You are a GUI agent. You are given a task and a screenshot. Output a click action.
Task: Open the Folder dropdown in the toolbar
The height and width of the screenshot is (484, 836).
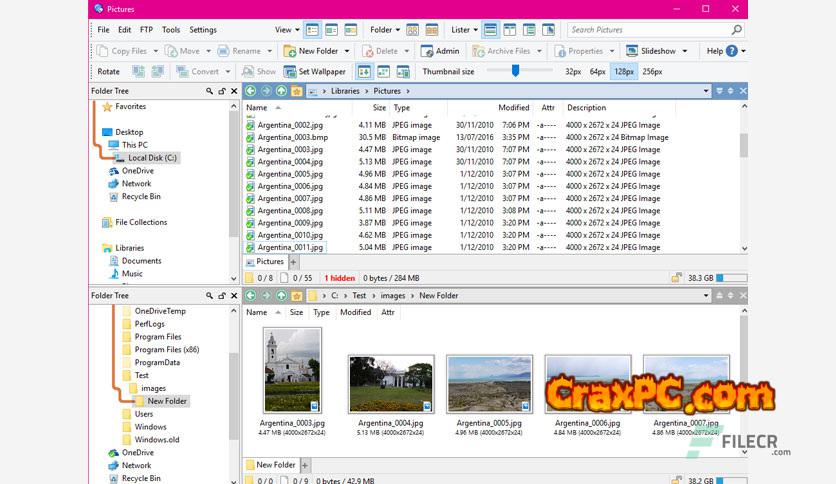pyautogui.click(x=384, y=30)
